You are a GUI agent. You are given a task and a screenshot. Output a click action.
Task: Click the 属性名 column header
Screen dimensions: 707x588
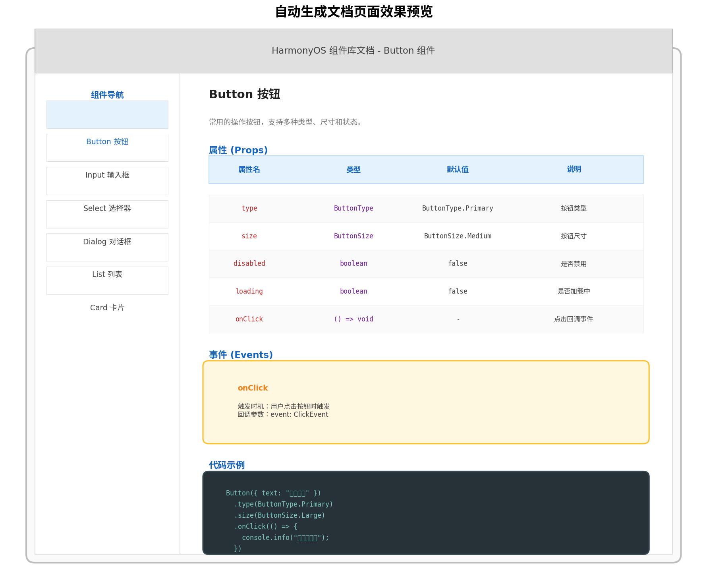coord(249,170)
